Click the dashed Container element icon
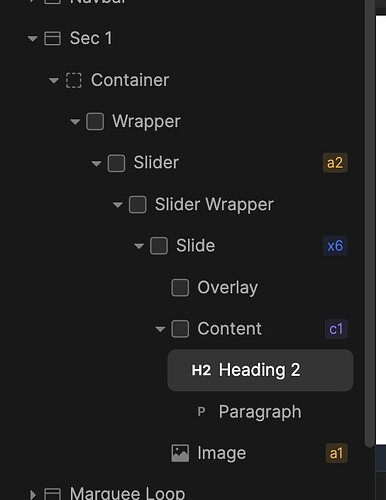 74,80
